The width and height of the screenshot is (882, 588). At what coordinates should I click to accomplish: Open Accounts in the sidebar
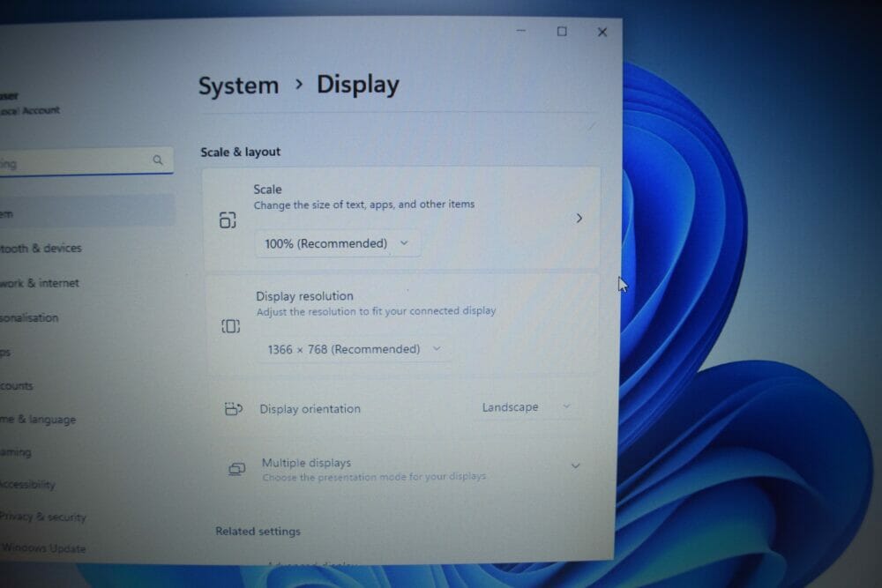coord(16,385)
